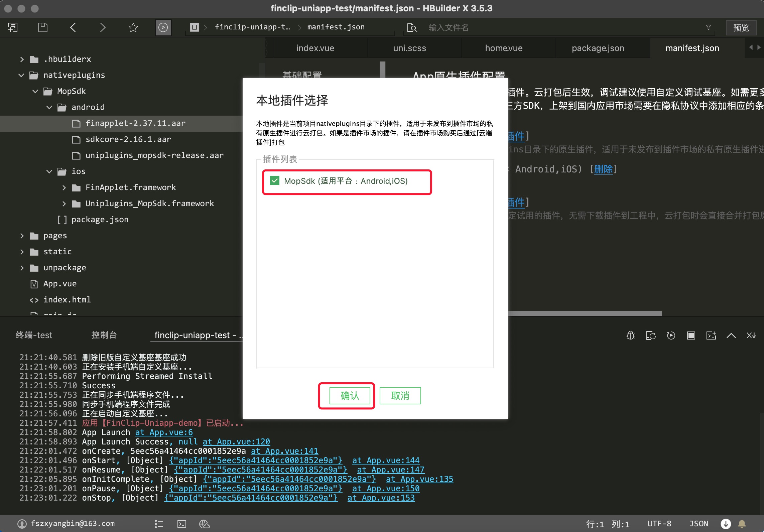Collapse the android folder
This screenshot has width=764, height=532.
(x=49, y=107)
